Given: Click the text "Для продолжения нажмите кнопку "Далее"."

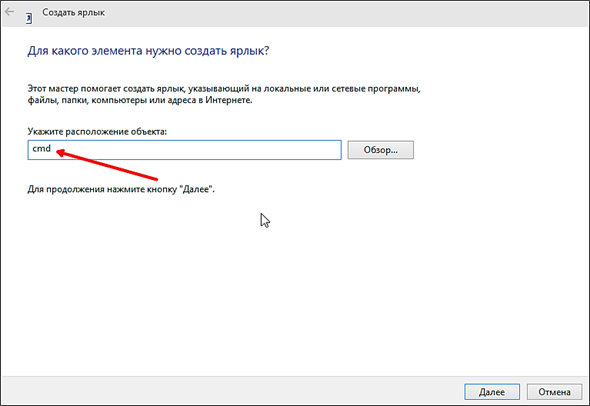Looking at the screenshot, I should [x=121, y=189].
